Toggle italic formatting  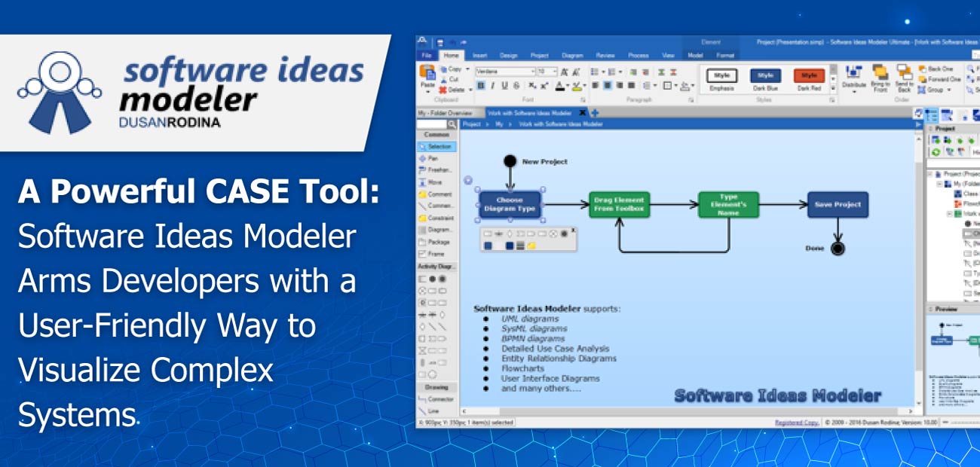tap(492, 85)
